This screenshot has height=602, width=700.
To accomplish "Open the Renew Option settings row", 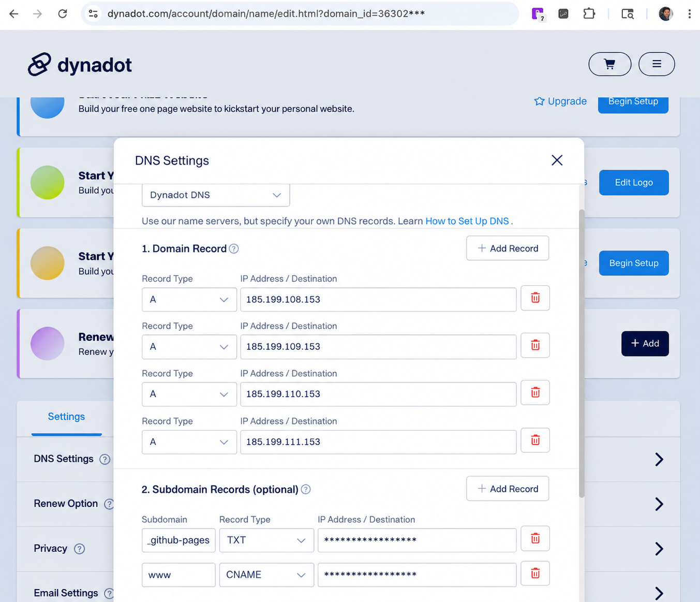I will (348, 504).
